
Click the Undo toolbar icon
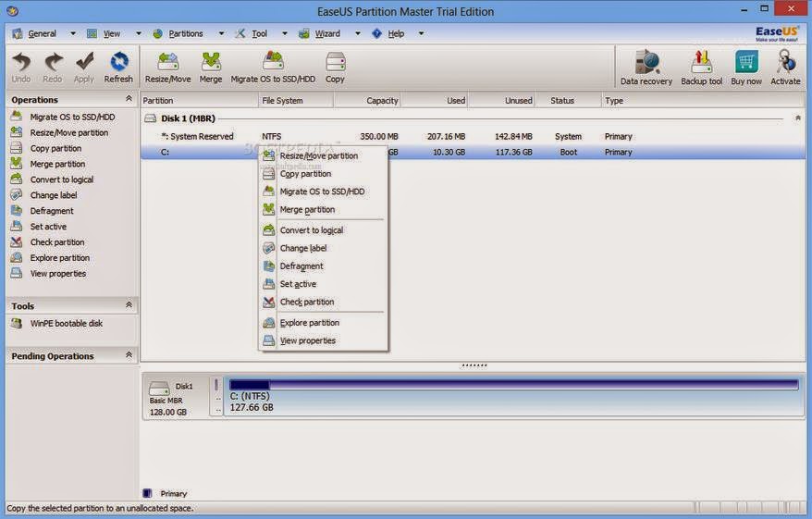tap(21, 68)
